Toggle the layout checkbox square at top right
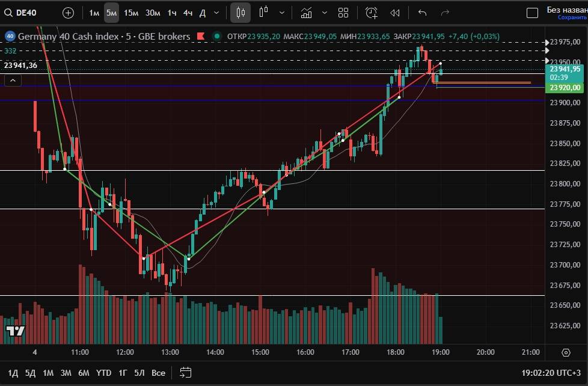588x386 pixels. tap(532, 13)
